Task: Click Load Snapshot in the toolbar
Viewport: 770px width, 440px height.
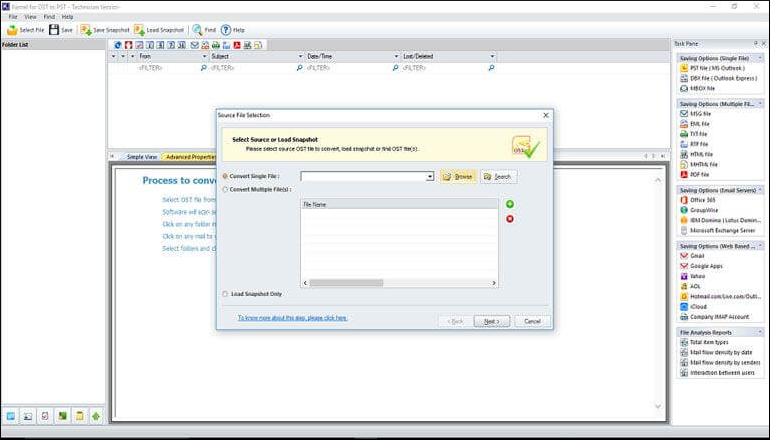Action: pyautogui.click(x=159, y=30)
